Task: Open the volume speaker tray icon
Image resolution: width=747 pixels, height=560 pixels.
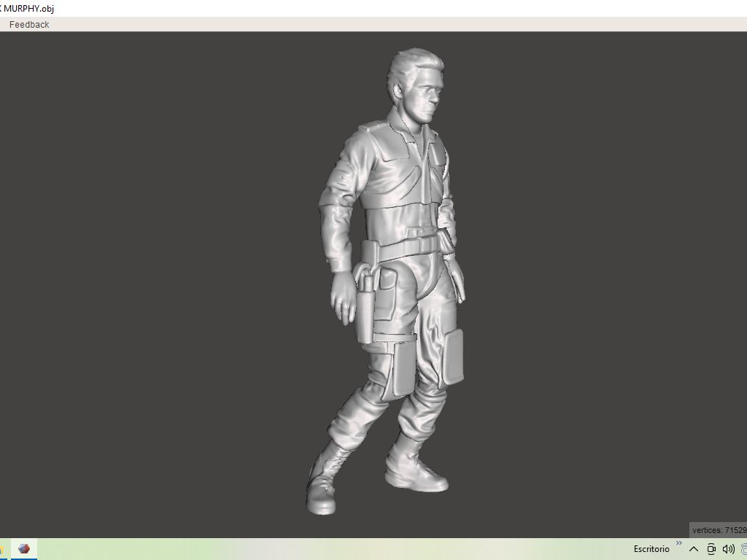Action: click(x=729, y=549)
